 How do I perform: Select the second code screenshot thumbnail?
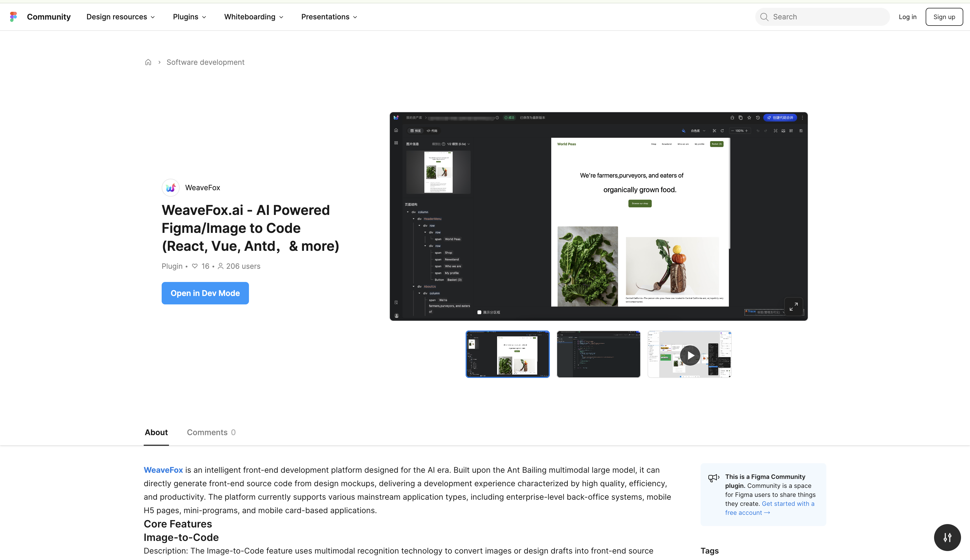(x=598, y=354)
